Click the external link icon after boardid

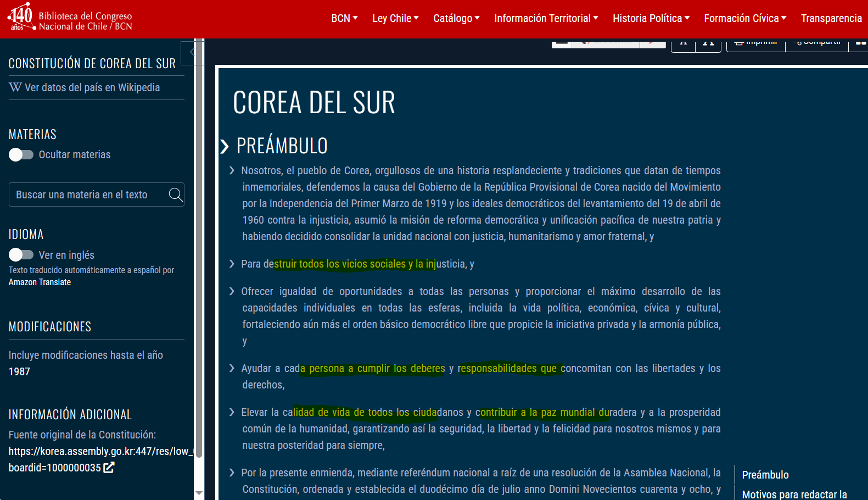tap(109, 468)
